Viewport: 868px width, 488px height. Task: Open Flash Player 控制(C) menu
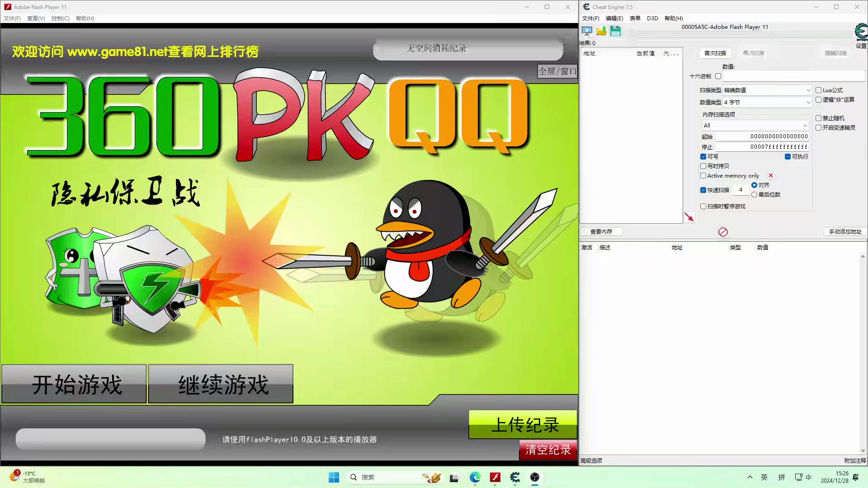click(x=60, y=19)
